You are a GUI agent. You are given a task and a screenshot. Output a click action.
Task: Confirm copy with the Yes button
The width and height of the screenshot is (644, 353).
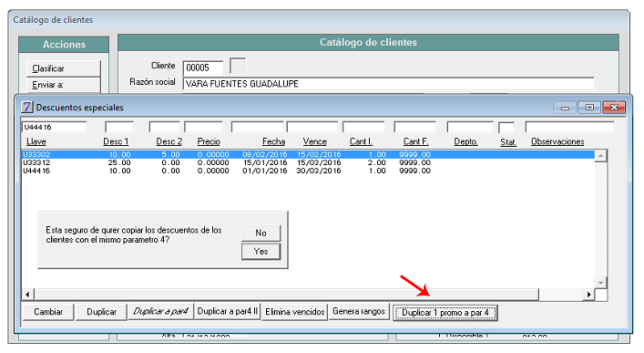click(x=261, y=252)
